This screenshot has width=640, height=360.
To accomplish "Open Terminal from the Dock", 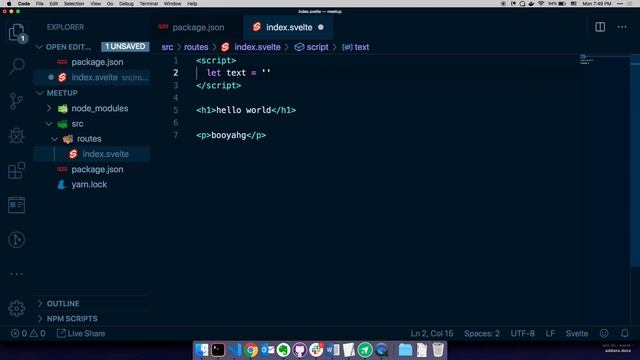I will (218, 350).
